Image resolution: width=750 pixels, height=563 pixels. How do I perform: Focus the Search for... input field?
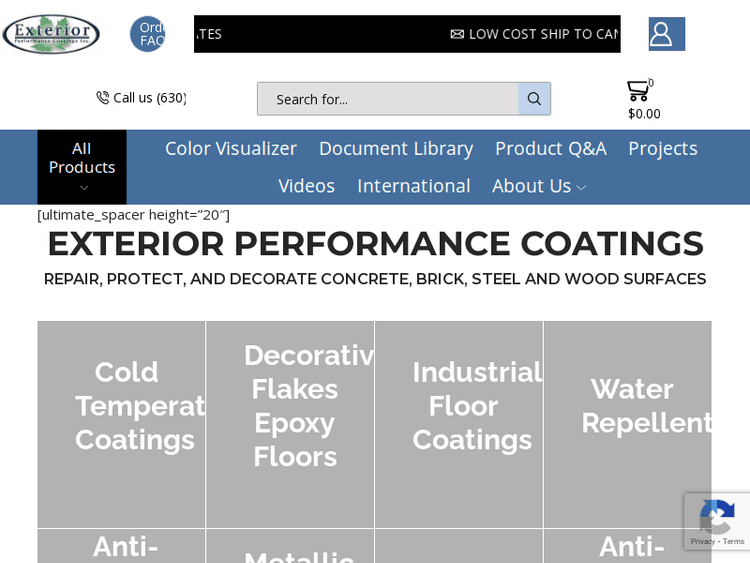(x=388, y=99)
